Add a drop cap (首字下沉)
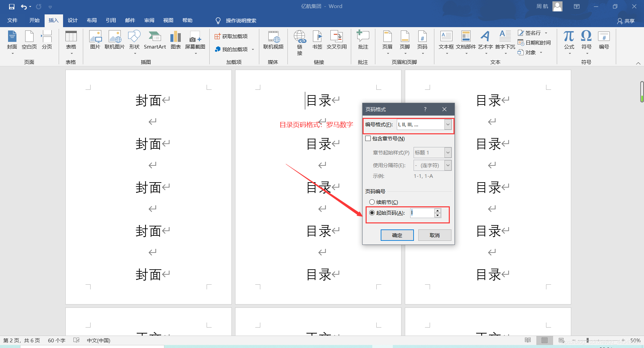The height and width of the screenshot is (348, 644). [x=505, y=42]
